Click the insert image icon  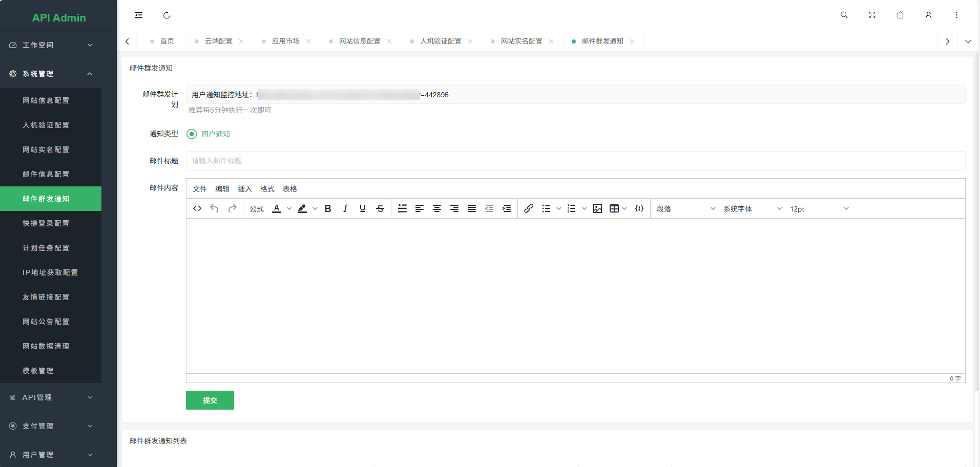[x=597, y=208]
